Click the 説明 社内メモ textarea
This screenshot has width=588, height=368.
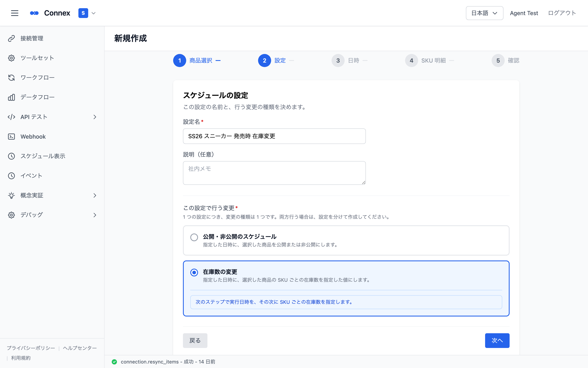274,173
